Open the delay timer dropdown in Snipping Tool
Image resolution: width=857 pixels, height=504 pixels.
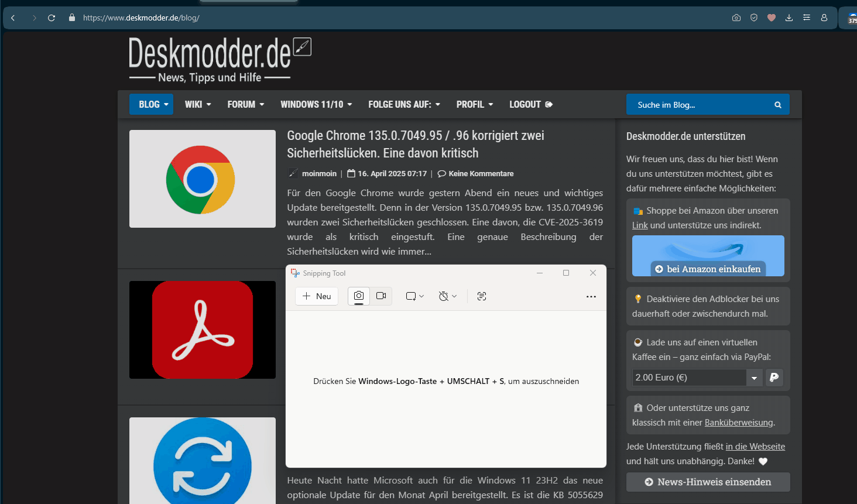click(x=448, y=296)
